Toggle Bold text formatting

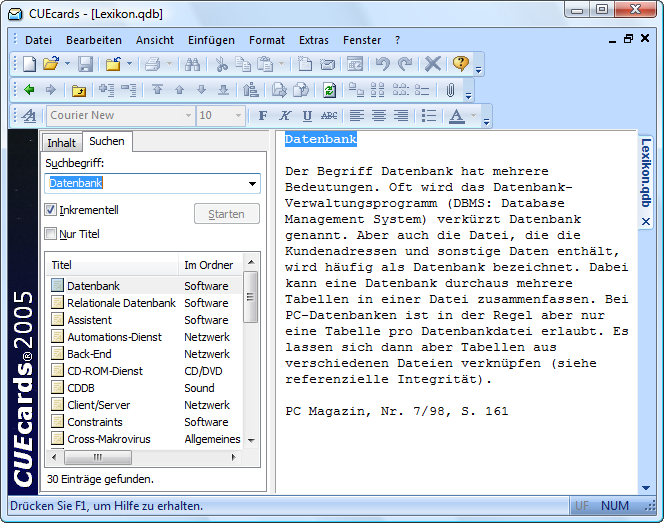(263, 116)
